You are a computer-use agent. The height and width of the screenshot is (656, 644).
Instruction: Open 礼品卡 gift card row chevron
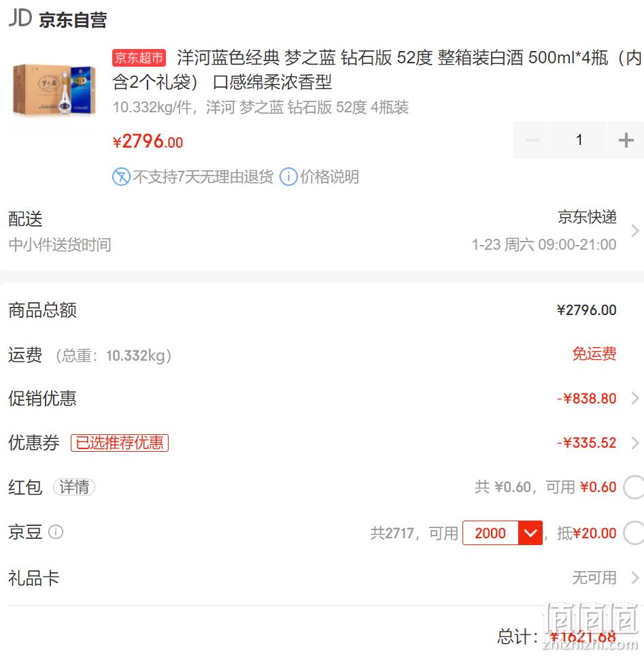pyautogui.click(x=635, y=578)
